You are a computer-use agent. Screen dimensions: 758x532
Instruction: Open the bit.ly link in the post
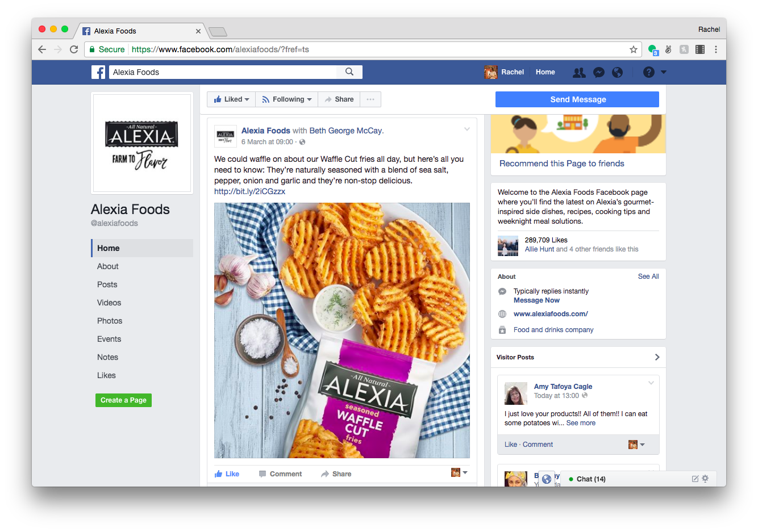pyautogui.click(x=249, y=191)
